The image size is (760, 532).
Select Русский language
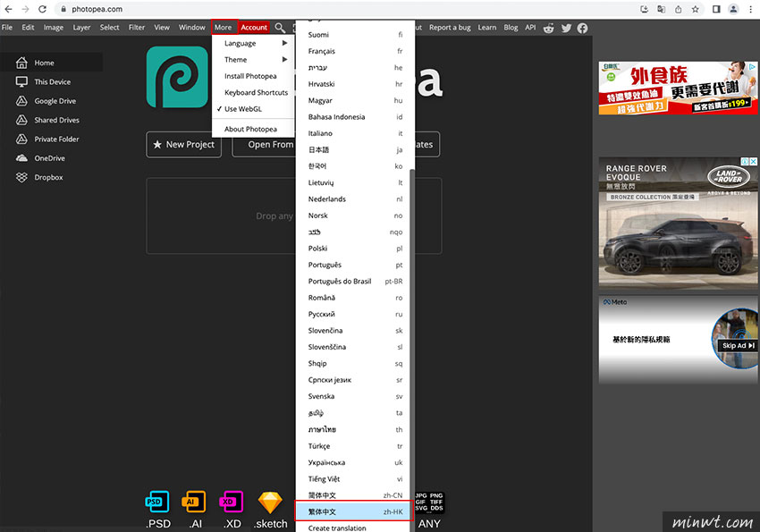pyautogui.click(x=352, y=314)
